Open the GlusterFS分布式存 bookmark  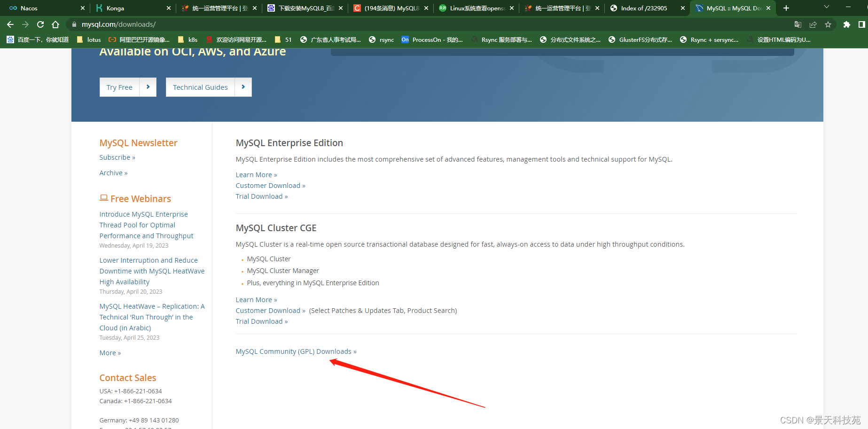(640, 40)
